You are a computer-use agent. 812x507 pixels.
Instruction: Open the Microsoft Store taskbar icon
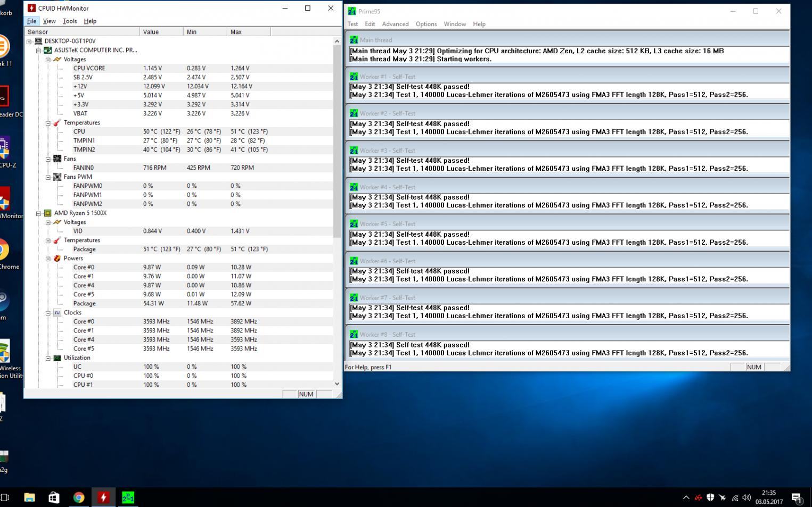(54, 497)
